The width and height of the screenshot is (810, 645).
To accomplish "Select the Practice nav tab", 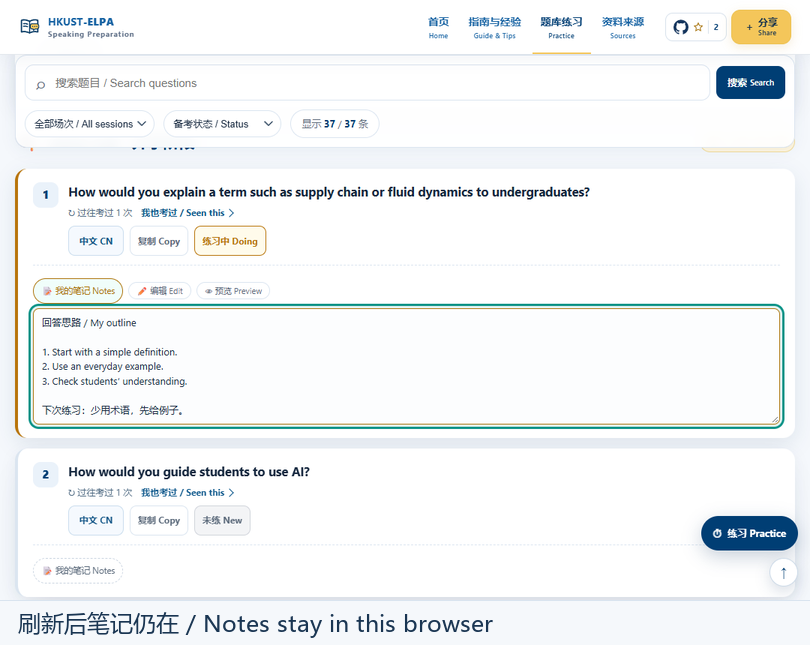I will (x=562, y=27).
